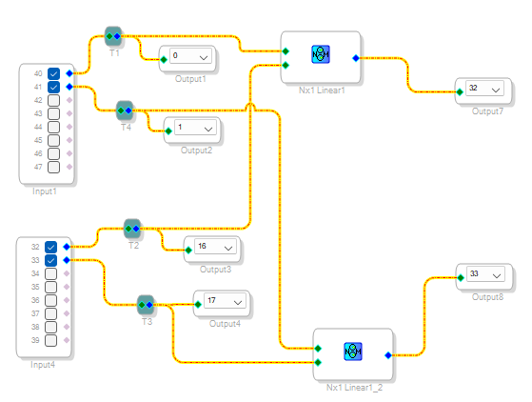
Task: Click the Nx1 Linear1 block icon
Action: [321, 54]
